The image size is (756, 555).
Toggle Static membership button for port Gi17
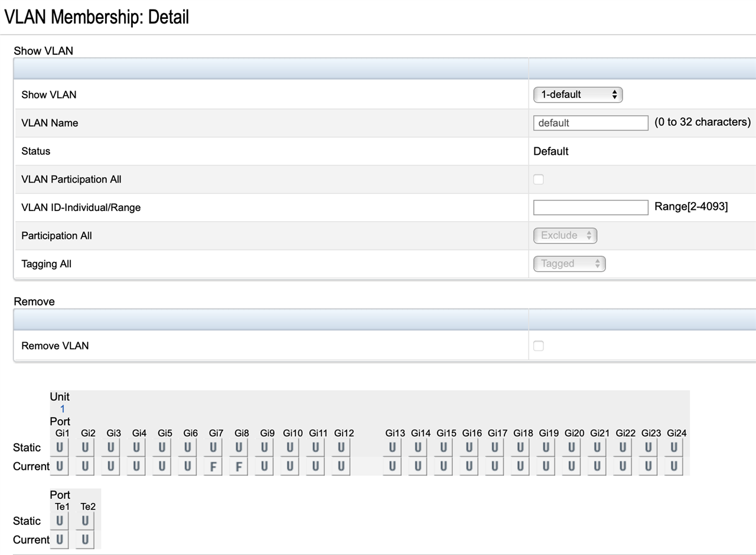pos(494,447)
